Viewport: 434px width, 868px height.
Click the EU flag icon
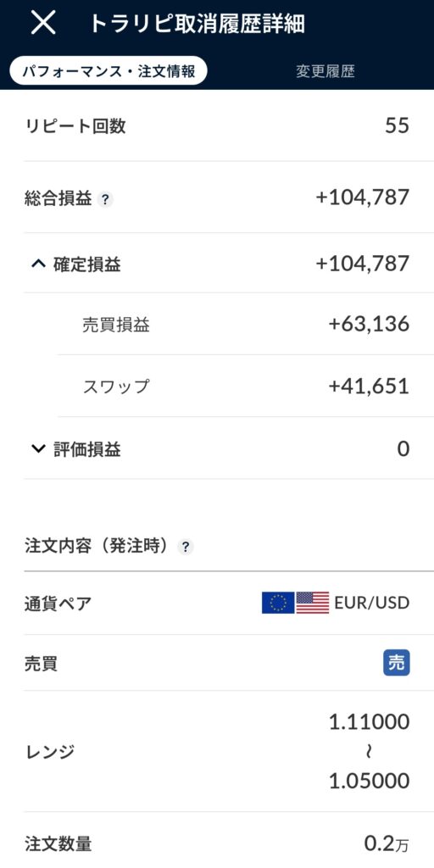click(278, 603)
